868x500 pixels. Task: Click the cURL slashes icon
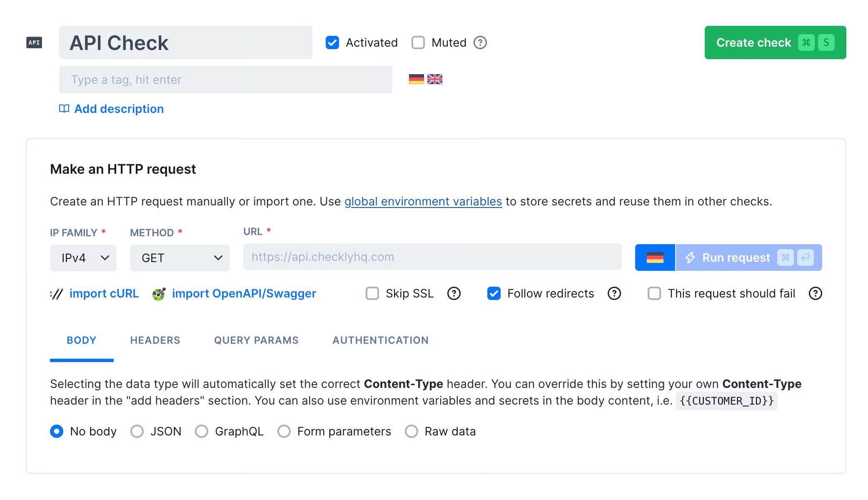56,294
